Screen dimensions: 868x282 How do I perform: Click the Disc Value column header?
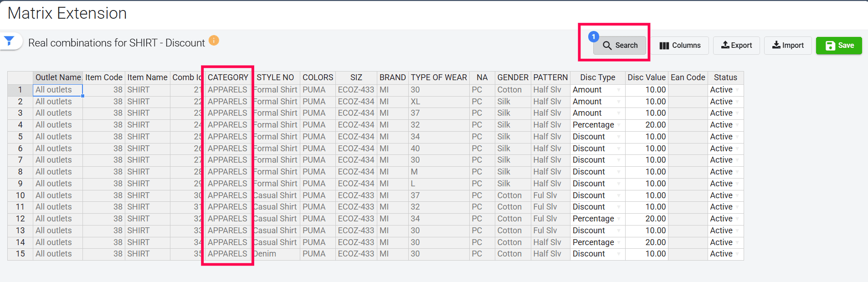pos(646,77)
